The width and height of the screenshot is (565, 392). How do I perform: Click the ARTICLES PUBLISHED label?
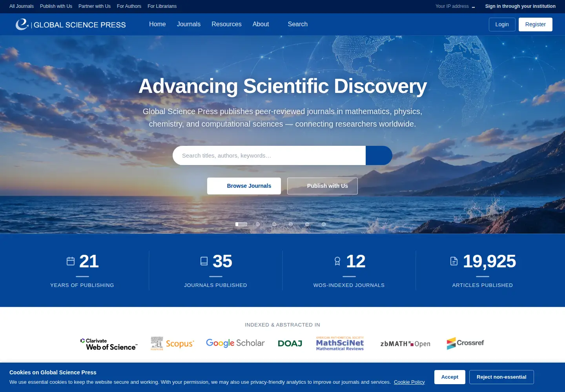(483, 285)
